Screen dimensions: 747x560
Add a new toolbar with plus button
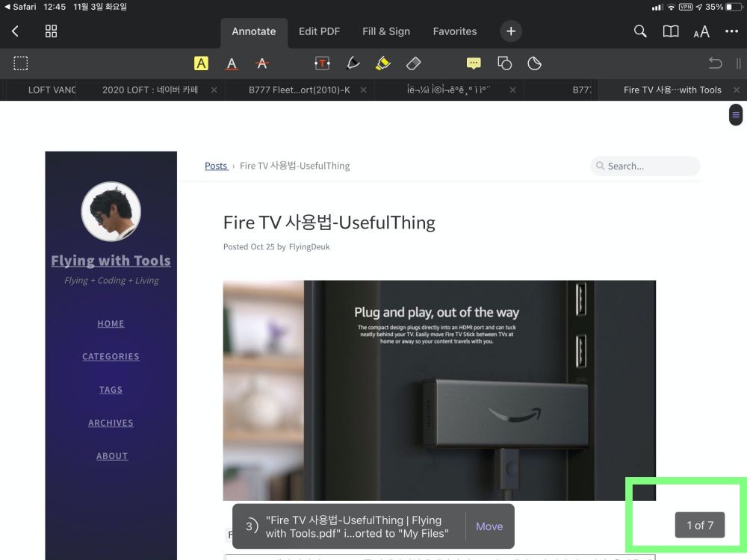pyautogui.click(x=511, y=31)
